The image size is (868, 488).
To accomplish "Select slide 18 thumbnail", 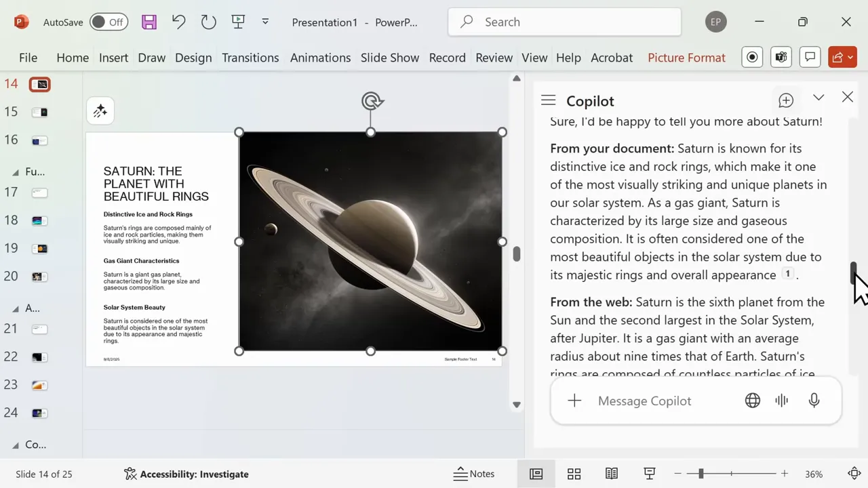I will 39,220.
